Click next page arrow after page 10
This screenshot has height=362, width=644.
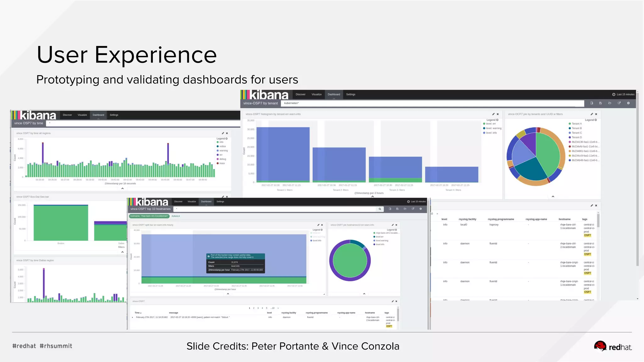click(278, 308)
